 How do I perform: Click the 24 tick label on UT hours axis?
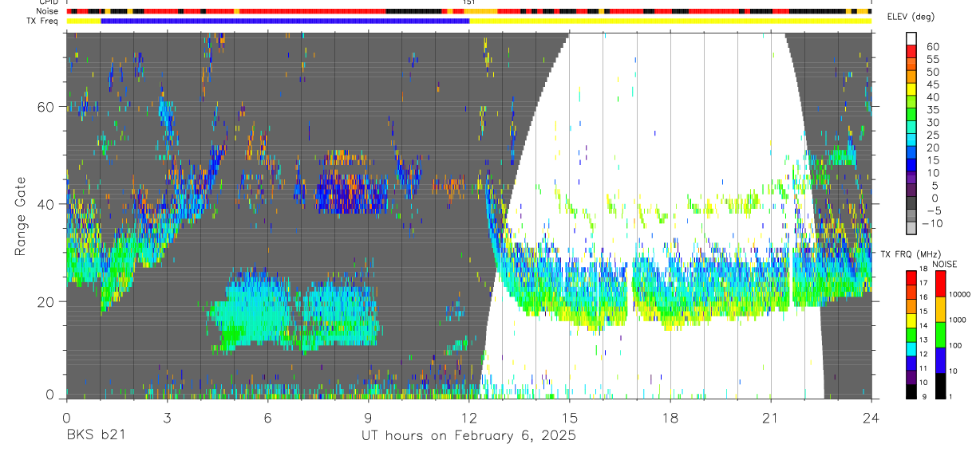(871, 418)
